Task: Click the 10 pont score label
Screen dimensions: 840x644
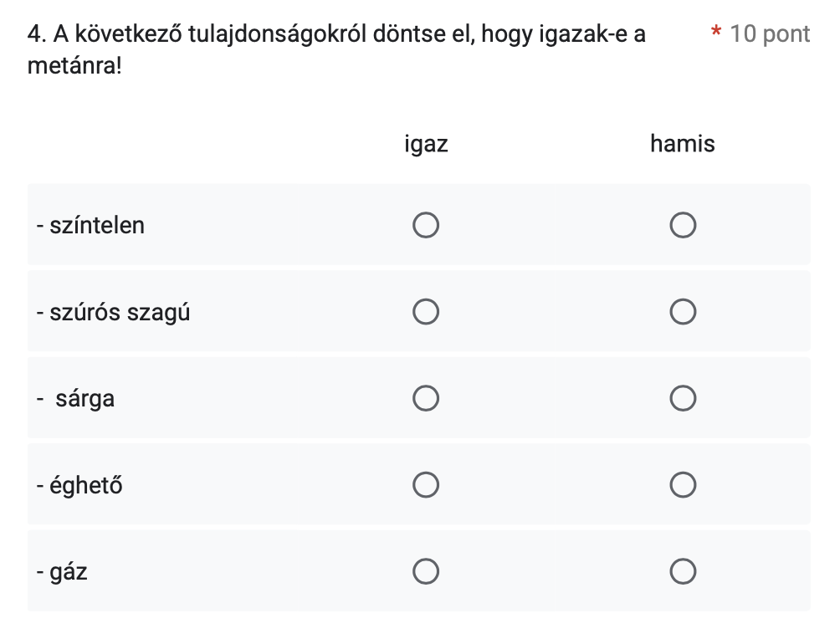Action: (769, 34)
